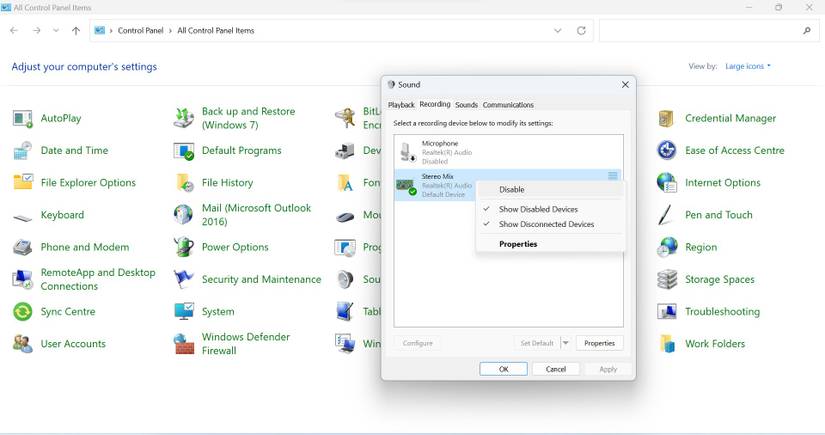Click Control Panel breadcrumb
Screen dimensions: 825x435
(140, 31)
